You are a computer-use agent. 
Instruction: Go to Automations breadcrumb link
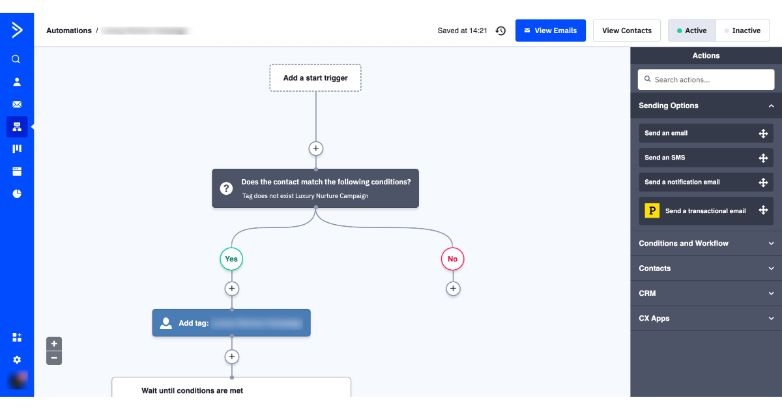pyautogui.click(x=68, y=31)
